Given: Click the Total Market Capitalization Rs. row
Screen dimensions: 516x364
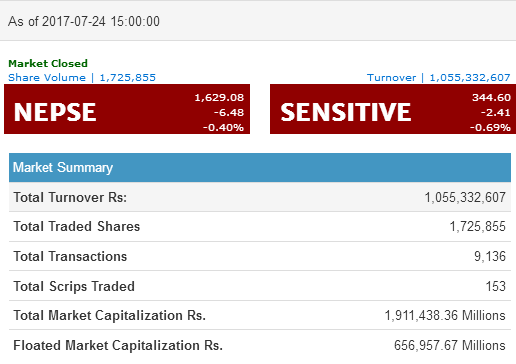Looking at the screenshot, I should (x=260, y=315).
